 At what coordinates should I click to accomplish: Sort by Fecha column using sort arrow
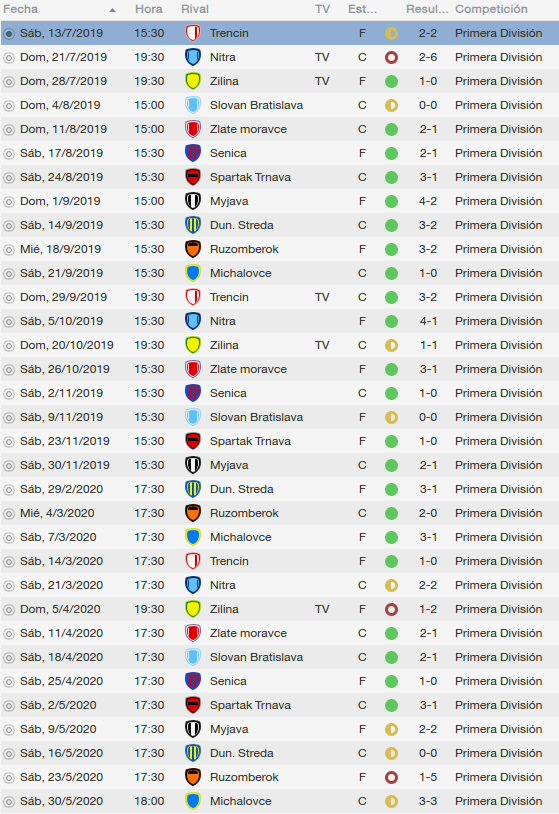point(113,10)
